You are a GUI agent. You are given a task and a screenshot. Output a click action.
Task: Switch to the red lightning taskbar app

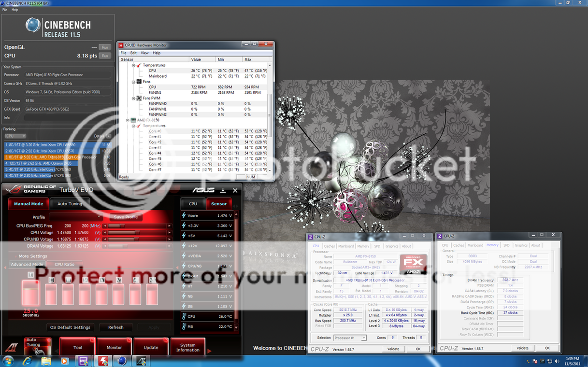[x=103, y=361]
